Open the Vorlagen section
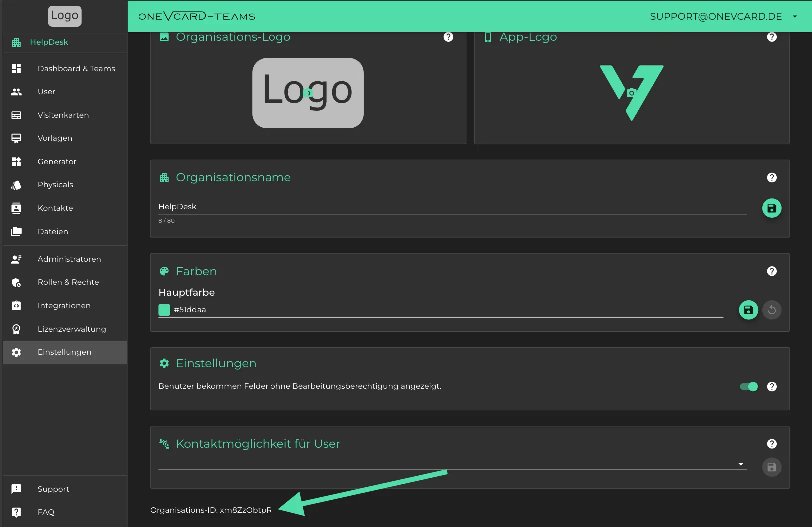This screenshot has height=527, width=812. [x=65, y=138]
